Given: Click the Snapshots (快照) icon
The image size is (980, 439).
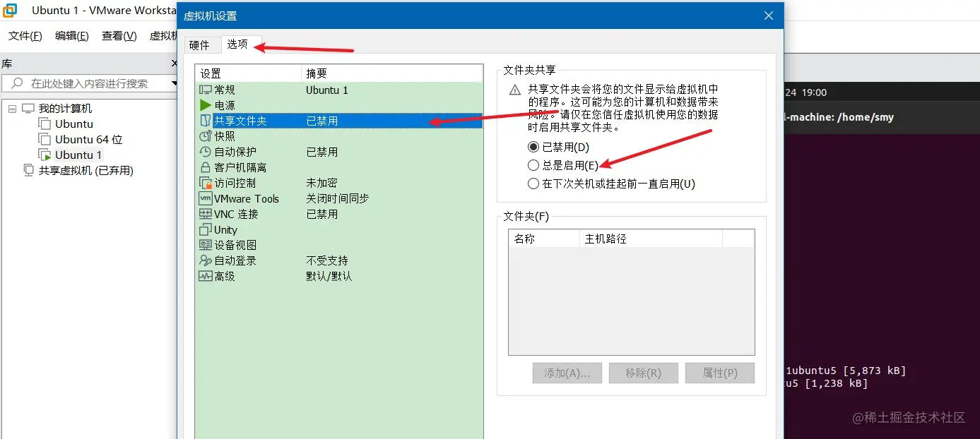Looking at the screenshot, I should (206, 136).
